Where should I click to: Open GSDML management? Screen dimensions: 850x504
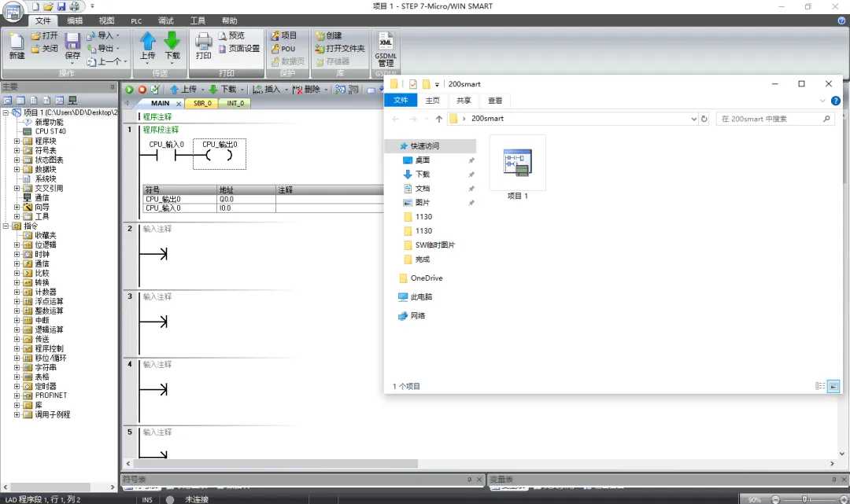click(386, 50)
